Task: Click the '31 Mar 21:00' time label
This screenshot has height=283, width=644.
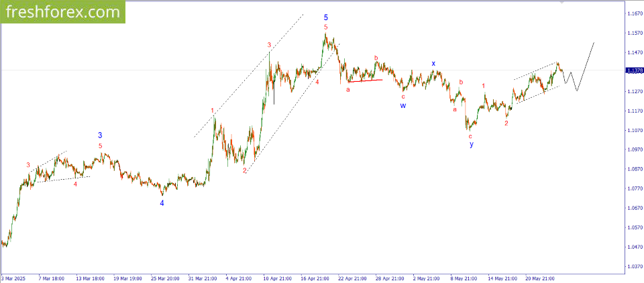Action: pos(202,278)
